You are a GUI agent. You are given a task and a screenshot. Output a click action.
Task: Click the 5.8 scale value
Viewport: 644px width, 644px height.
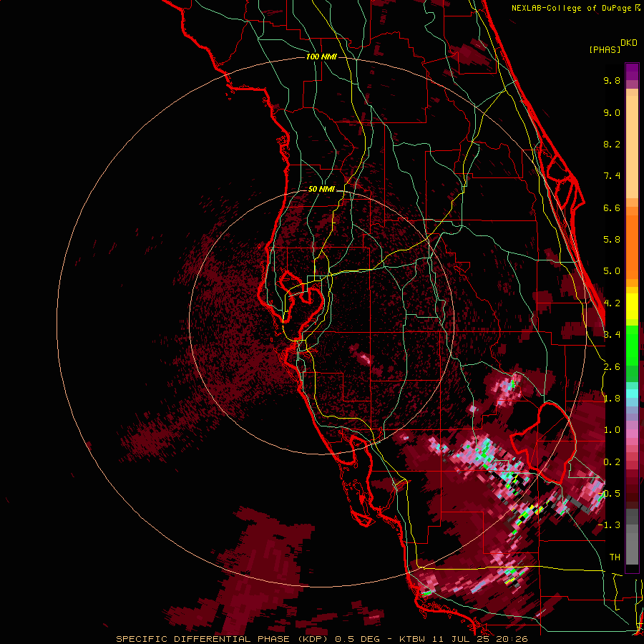(612, 240)
